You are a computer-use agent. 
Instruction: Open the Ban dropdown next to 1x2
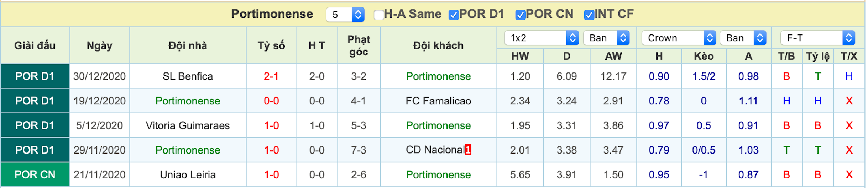point(606,38)
